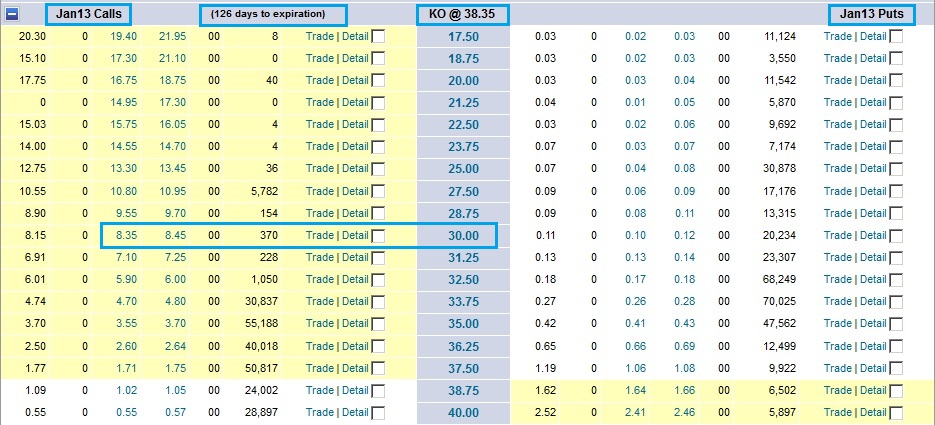Click call bid 1.71 at strike 37.50

click(126, 368)
